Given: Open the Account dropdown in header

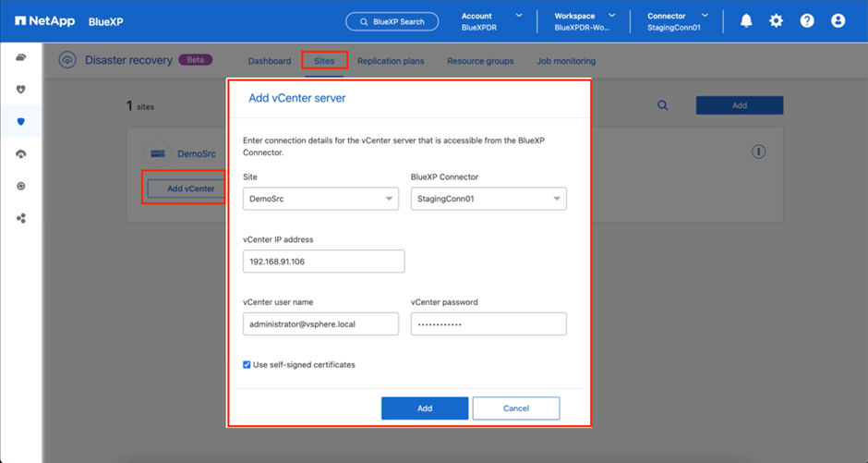Looking at the screenshot, I should coord(491,21).
